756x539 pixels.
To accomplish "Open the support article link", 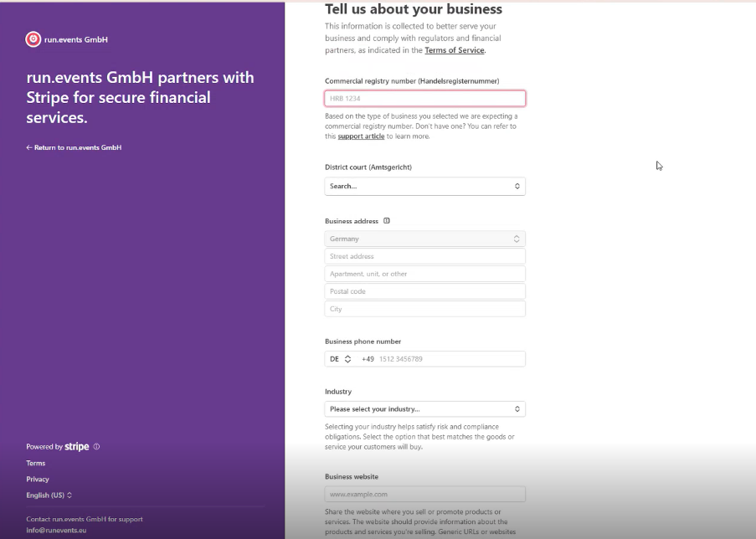I will click(x=361, y=136).
